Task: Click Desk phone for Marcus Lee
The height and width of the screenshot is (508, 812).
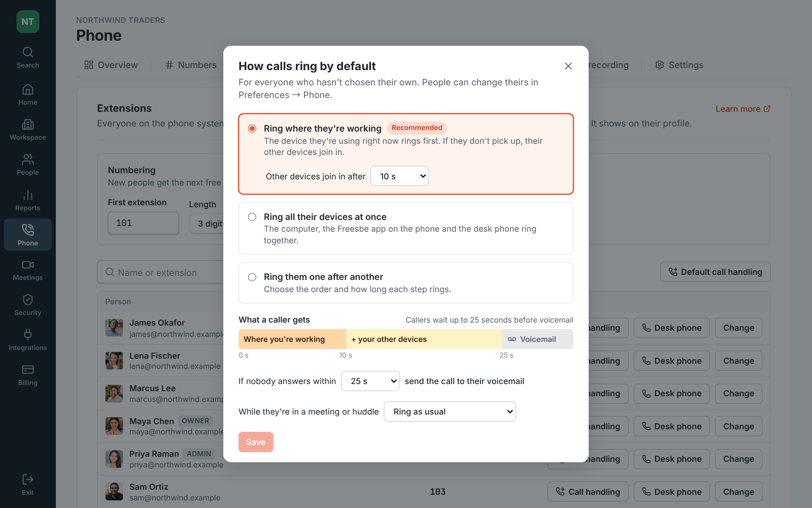Action: pyautogui.click(x=672, y=393)
